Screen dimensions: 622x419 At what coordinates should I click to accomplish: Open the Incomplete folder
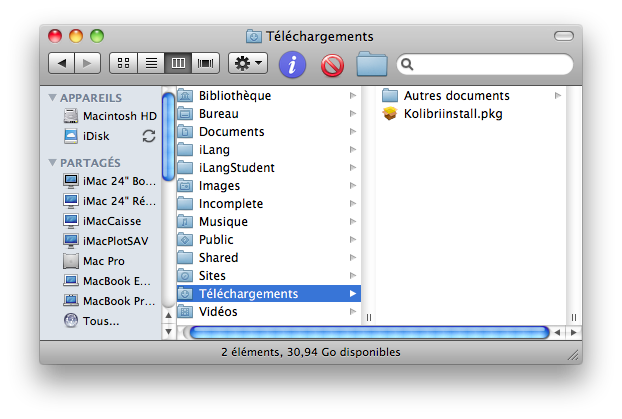[269, 204]
